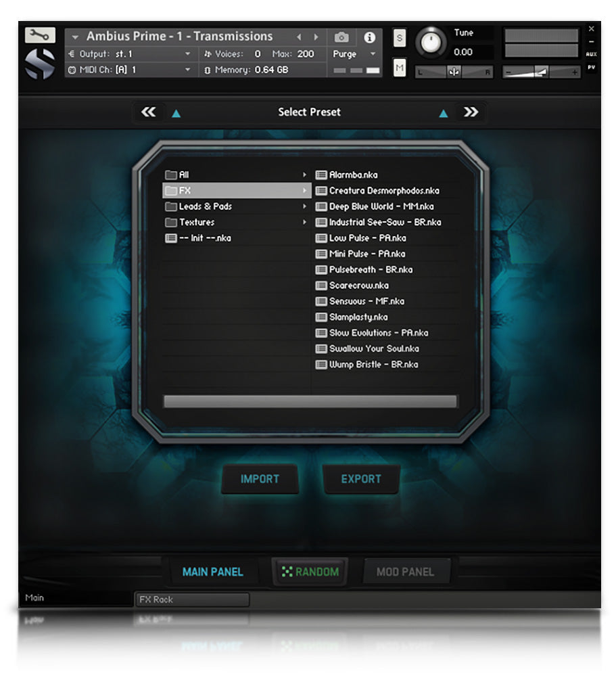Go to previous preset with double-left arrows
This screenshot has height=678, width=616.
click(148, 112)
